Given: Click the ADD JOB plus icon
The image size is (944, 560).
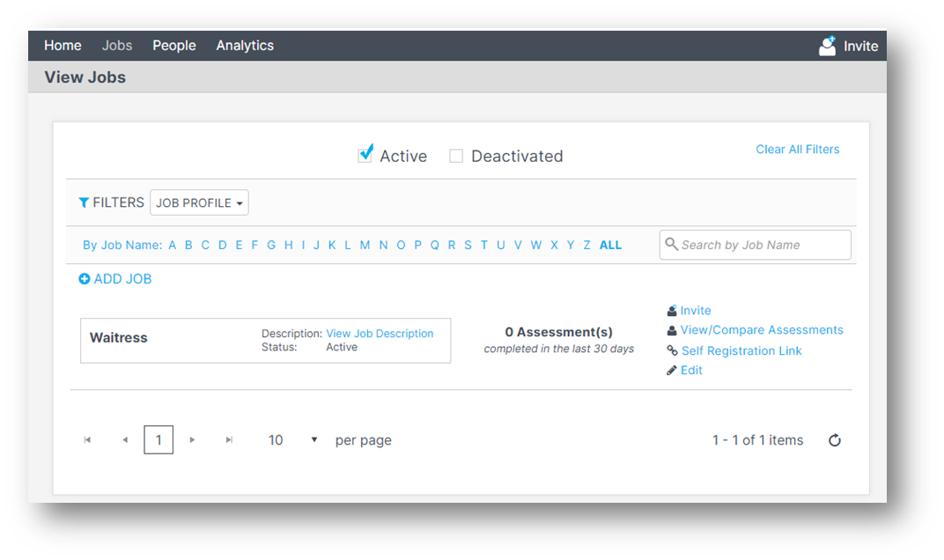Looking at the screenshot, I should pos(84,278).
